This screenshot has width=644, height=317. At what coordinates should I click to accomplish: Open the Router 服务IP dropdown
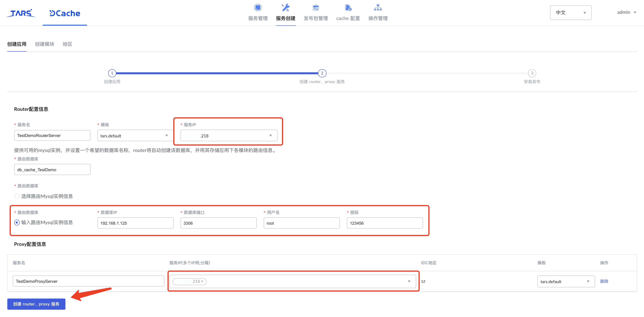point(229,136)
